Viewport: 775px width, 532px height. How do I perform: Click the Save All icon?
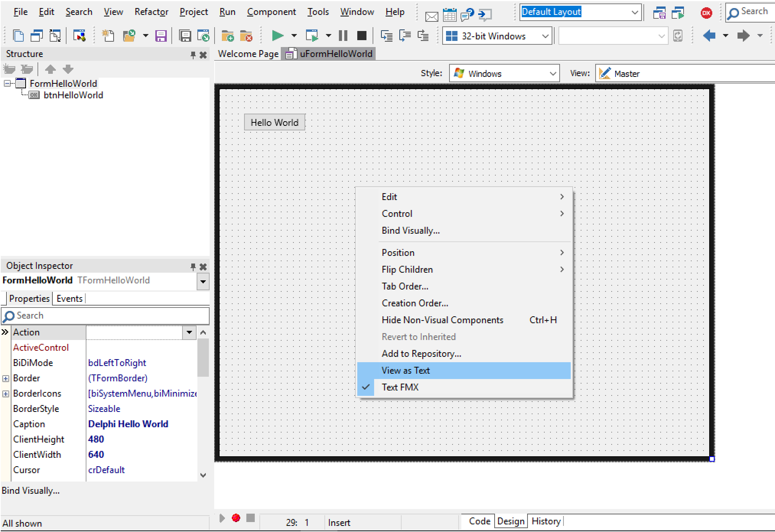pos(185,36)
